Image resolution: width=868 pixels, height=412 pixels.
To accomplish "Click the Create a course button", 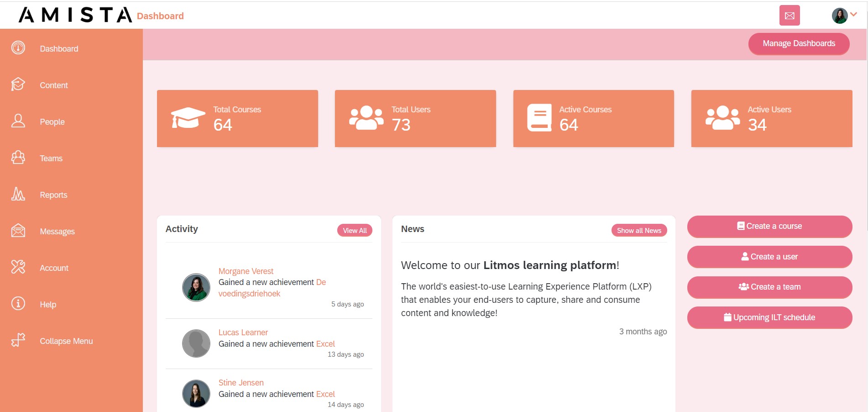I will (x=769, y=226).
